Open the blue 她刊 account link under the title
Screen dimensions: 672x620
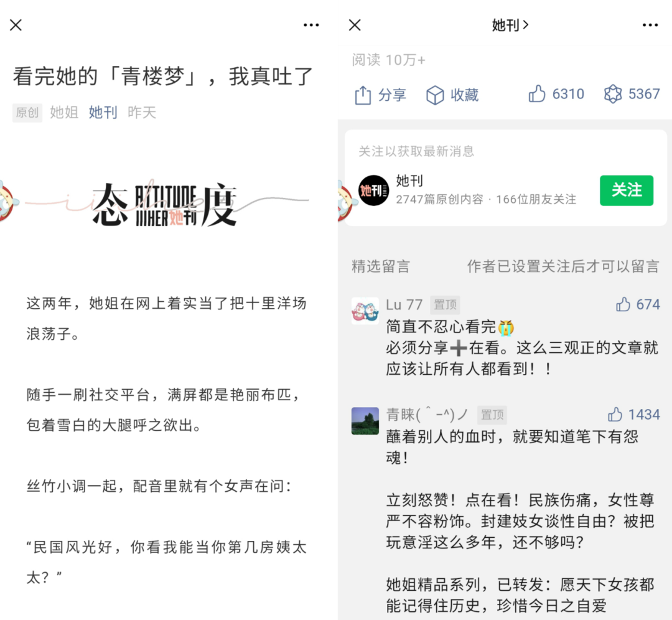pyautogui.click(x=103, y=112)
